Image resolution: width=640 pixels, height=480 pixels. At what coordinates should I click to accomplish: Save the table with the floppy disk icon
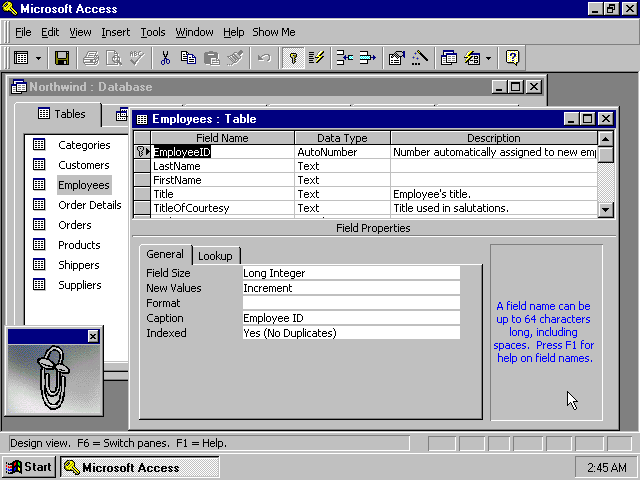click(x=62, y=58)
